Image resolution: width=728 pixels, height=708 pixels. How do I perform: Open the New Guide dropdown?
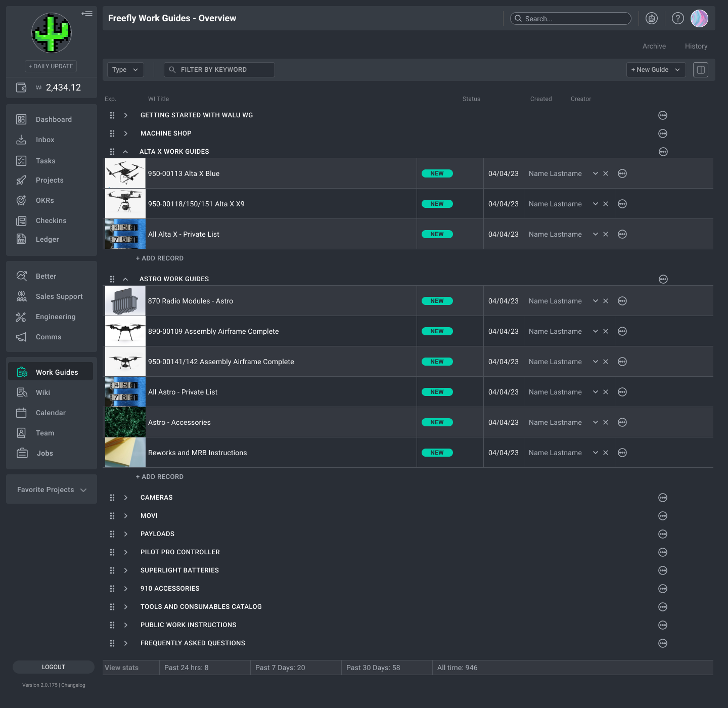(656, 70)
